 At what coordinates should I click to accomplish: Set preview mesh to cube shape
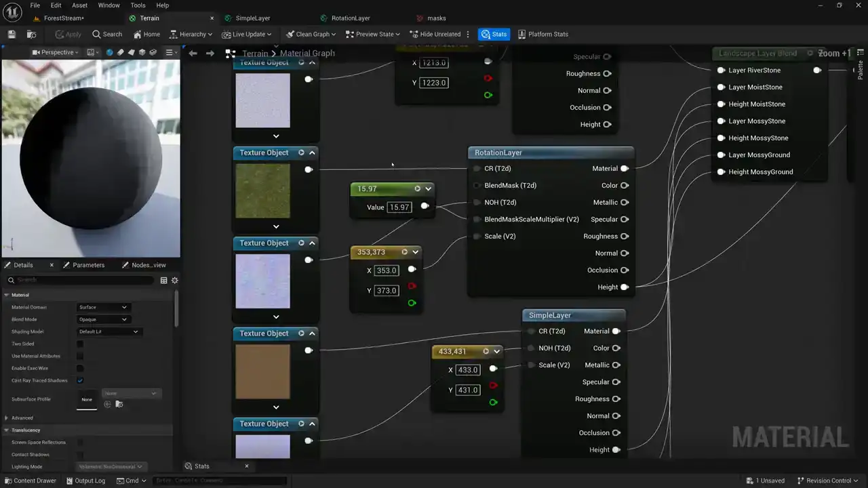142,52
